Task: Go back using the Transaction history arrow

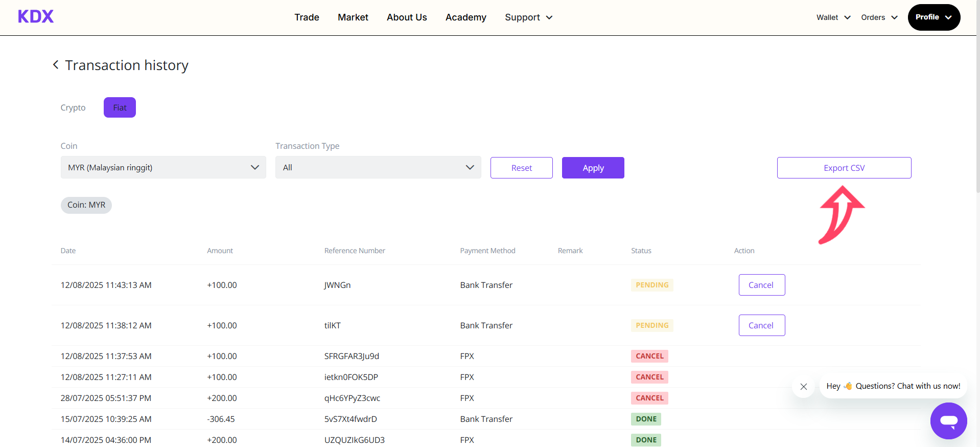Action: pos(56,65)
